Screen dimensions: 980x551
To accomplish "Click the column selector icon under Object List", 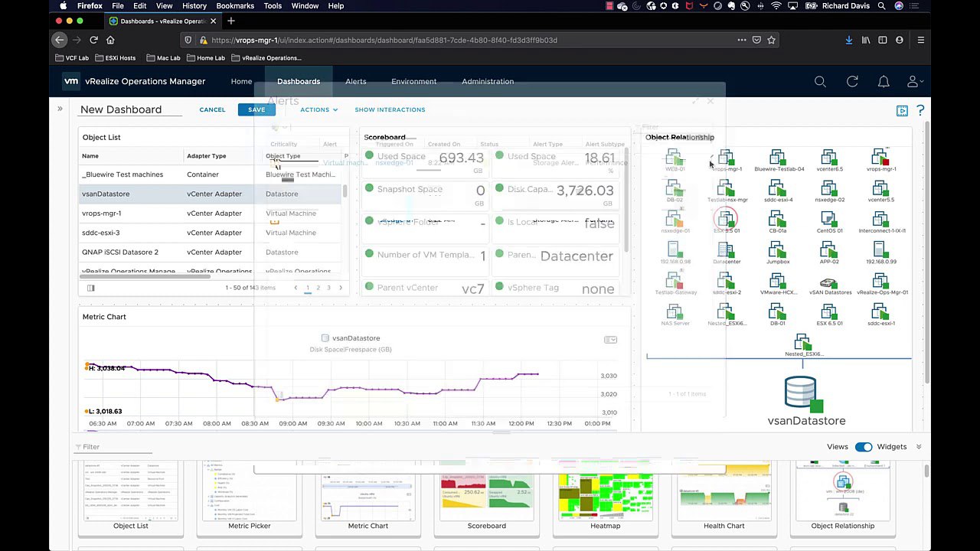I will (x=90, y=288).
